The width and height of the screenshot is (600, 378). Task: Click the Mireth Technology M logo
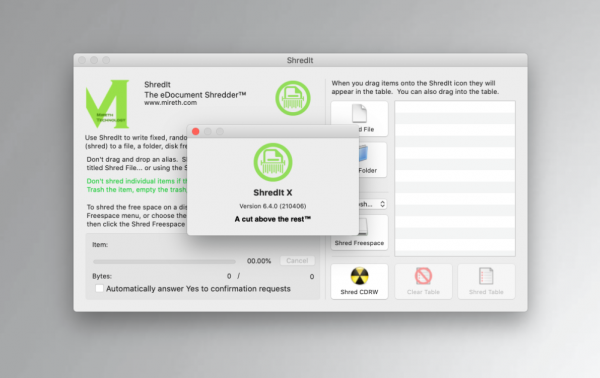click(x=108, y=104)
